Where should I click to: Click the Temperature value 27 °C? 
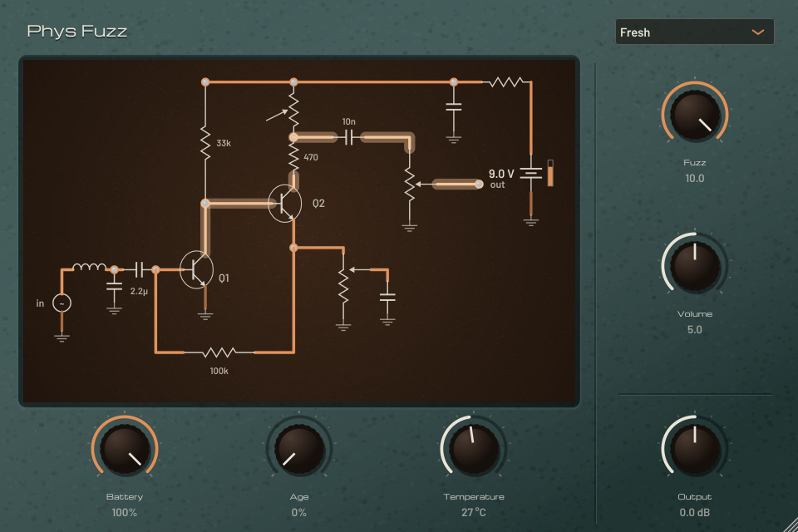474,513
